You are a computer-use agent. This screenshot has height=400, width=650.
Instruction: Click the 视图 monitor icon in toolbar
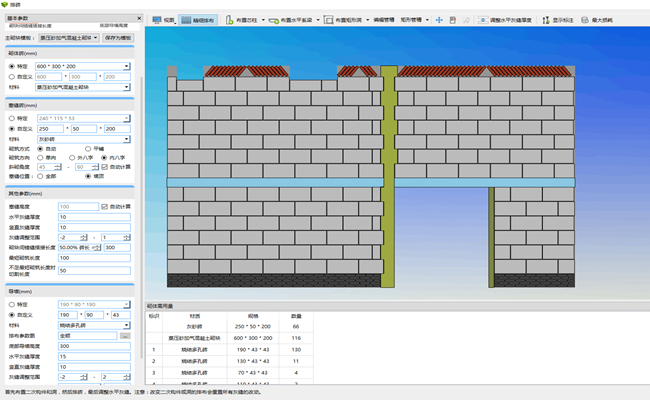(x=157, y=20)
